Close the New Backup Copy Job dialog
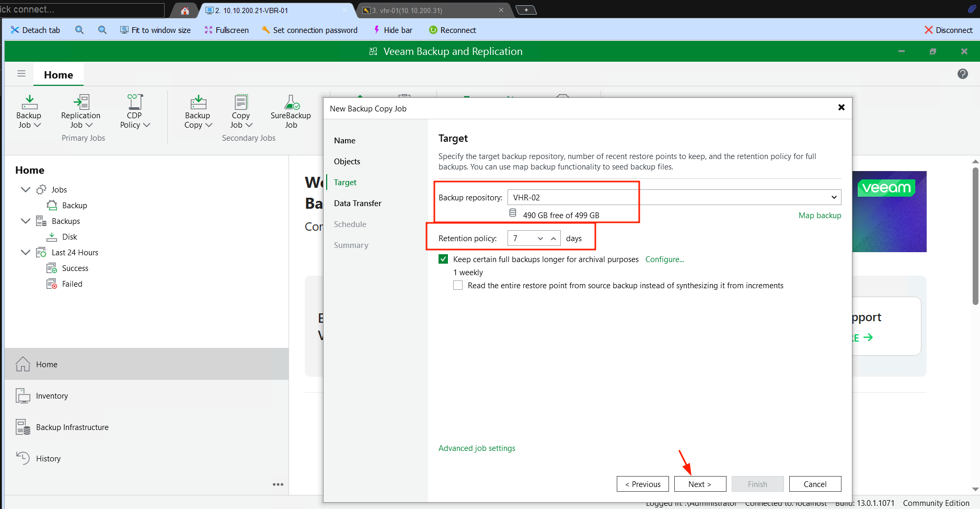Screen dimensions: 980x509 point(841,107)
